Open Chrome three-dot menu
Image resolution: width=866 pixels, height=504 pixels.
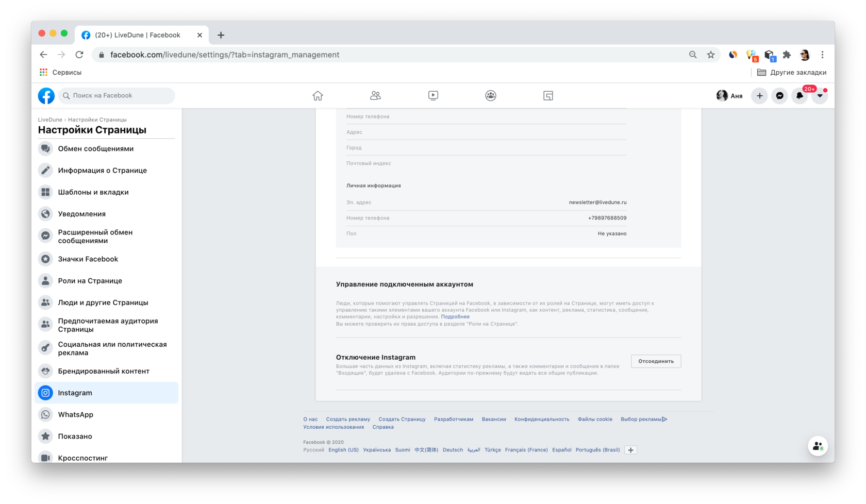[x=822, y=55]
